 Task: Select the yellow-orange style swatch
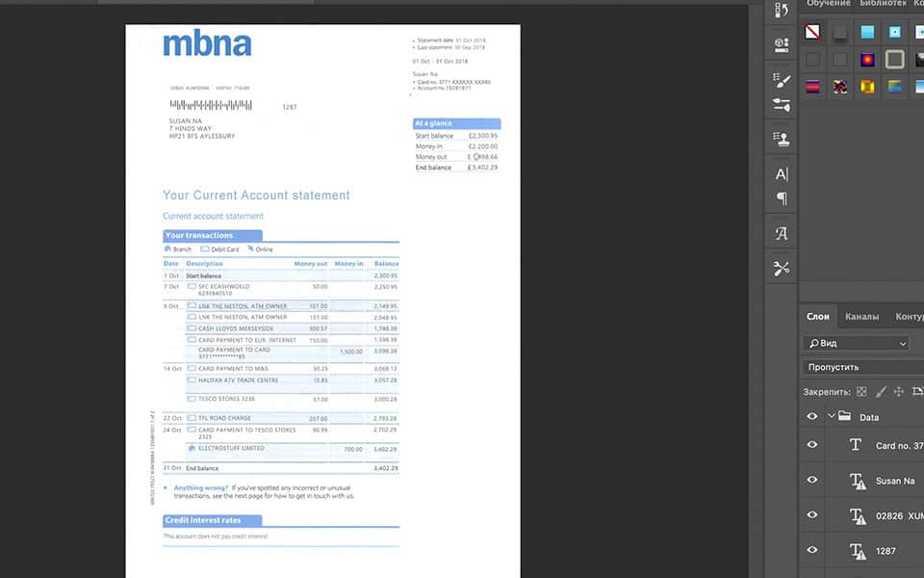[x=867, y=88]
